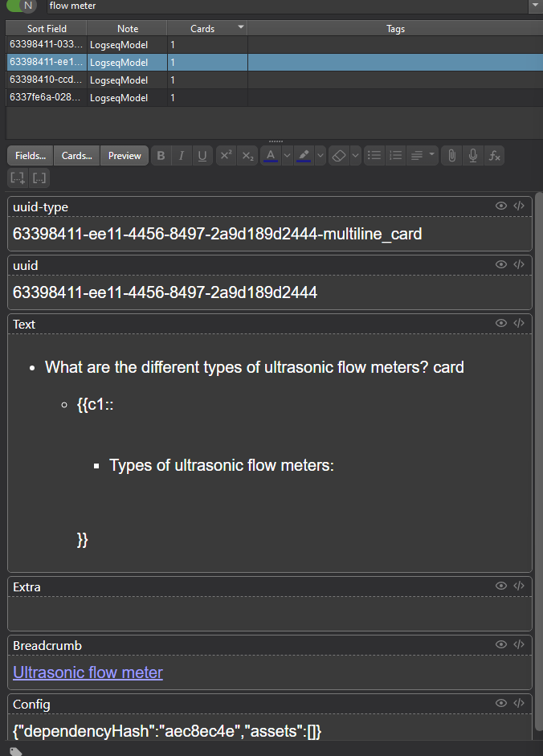Collapse the Text field label
The image size is (543, 756).
tap(24, 325)
